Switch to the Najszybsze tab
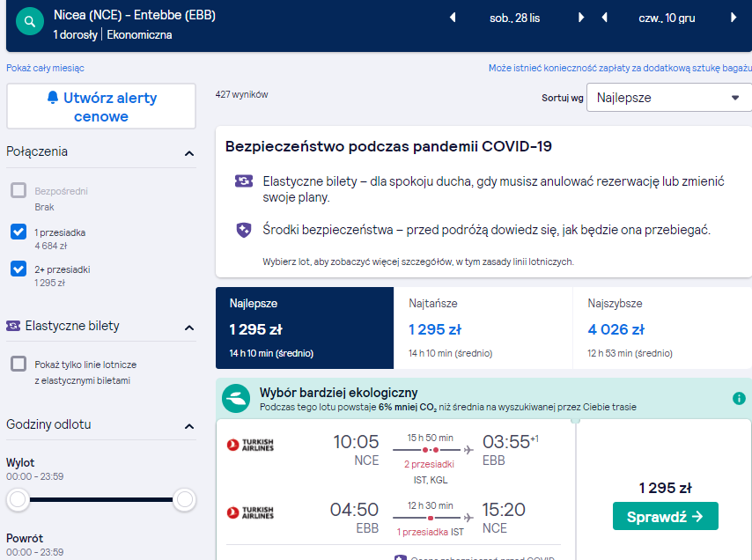752x560 pixels. coord(662,328)
